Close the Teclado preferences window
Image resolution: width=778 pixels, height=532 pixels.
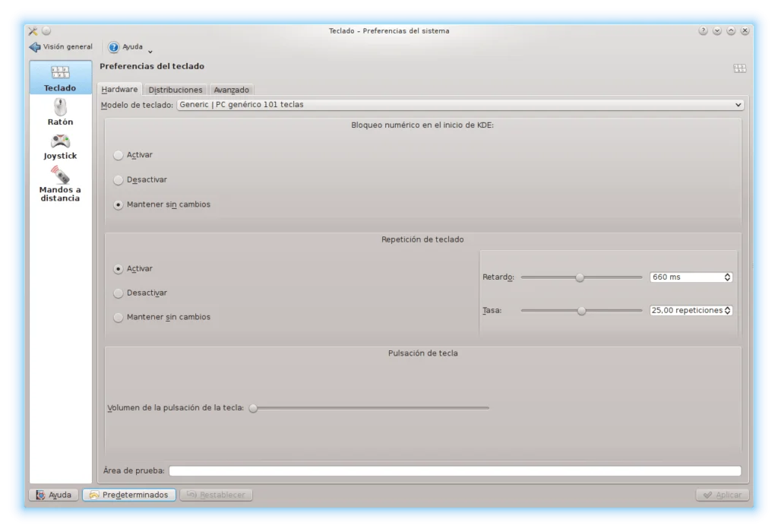745,30
